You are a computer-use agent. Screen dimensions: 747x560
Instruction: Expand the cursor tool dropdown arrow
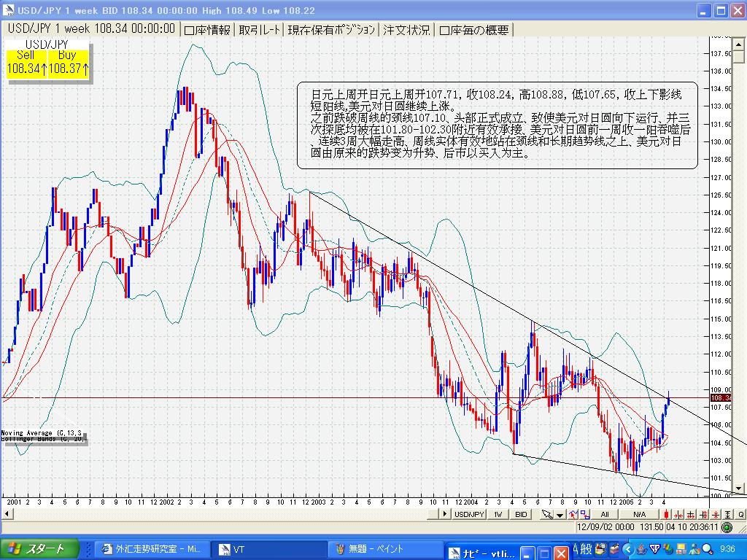coord(559,514)
